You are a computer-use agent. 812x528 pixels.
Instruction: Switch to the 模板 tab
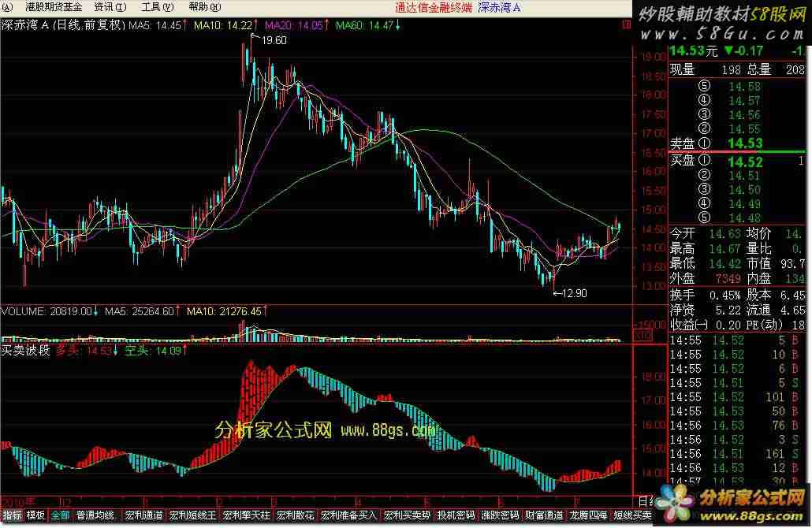35,515
